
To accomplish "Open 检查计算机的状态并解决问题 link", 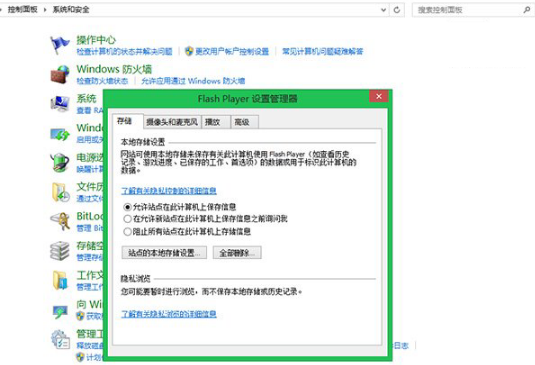I will [125, 52].
